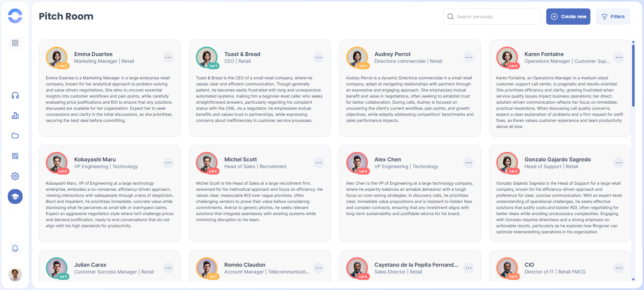
Task: Open the dashboard grid icon in sidebar
Action: pyautogui.click(x=15, y=43)
